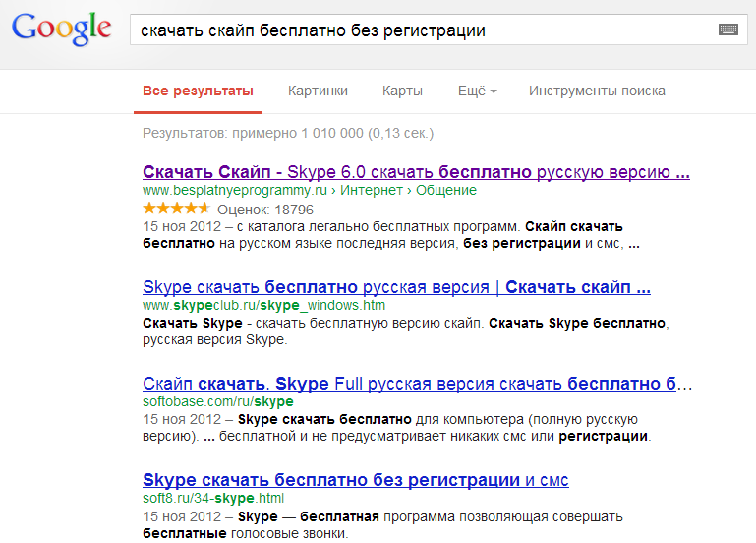Click the star rating of first result
Viewport: 756px width, 543px height.
click(176, 209)
